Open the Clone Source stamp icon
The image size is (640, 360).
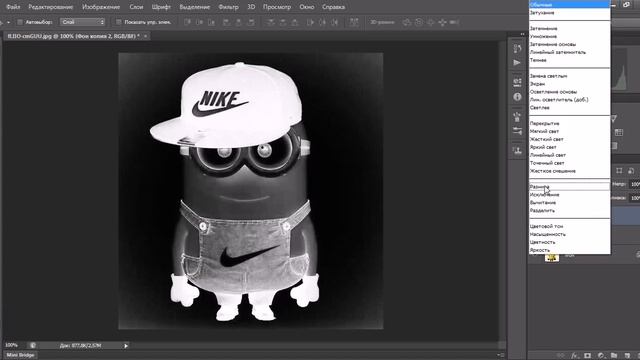point(517,151)
